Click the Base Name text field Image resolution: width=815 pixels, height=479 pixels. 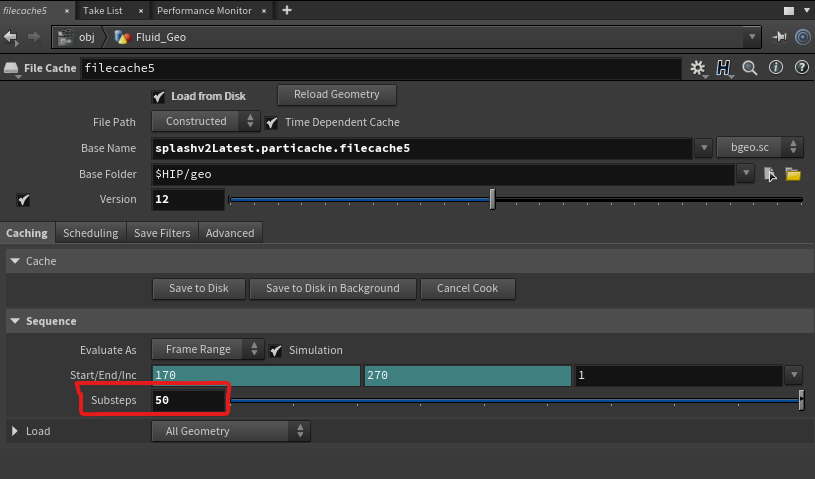pos(422,148)
